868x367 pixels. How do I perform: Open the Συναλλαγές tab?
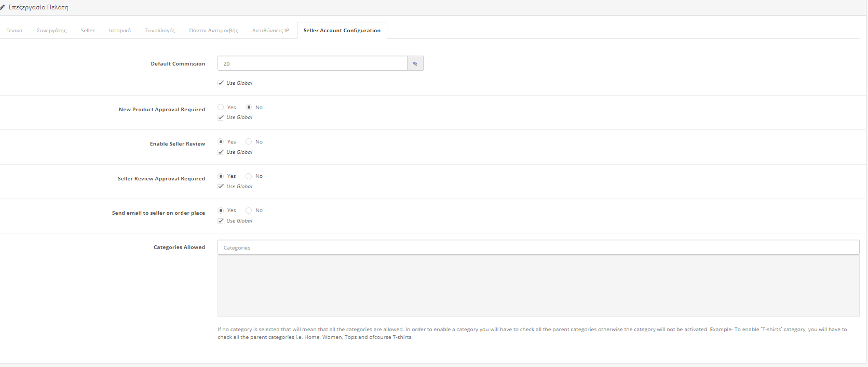160,31
